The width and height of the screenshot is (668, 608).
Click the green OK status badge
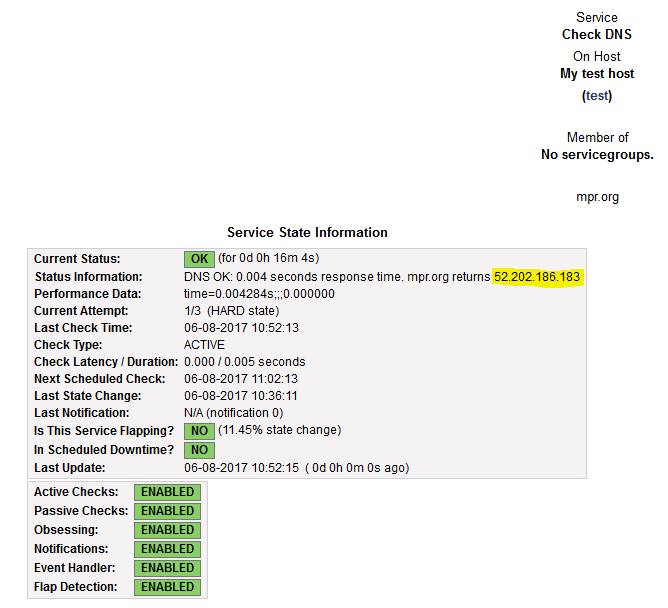199,259
